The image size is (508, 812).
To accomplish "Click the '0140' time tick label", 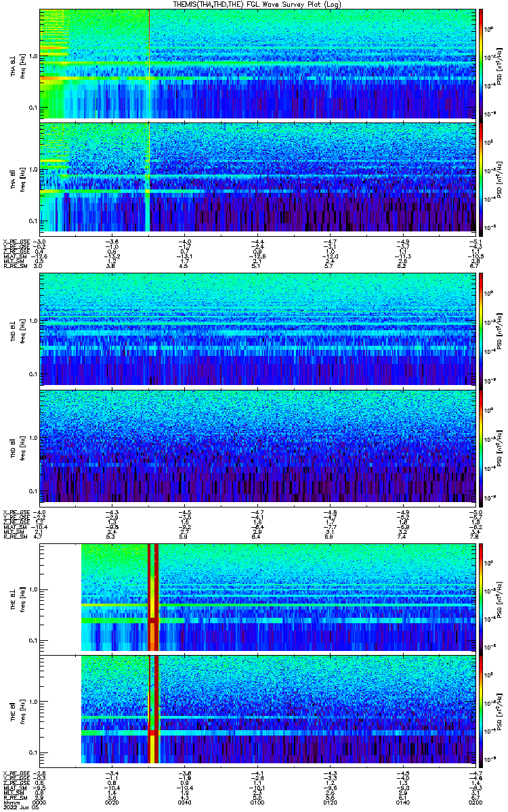I will (402, 801).
